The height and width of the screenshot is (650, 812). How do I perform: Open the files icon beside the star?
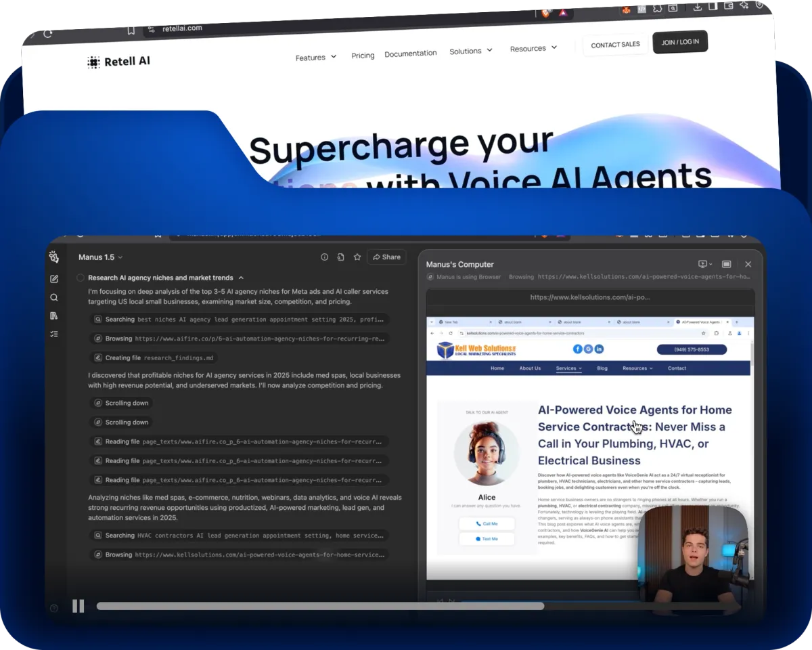(340, 257)
